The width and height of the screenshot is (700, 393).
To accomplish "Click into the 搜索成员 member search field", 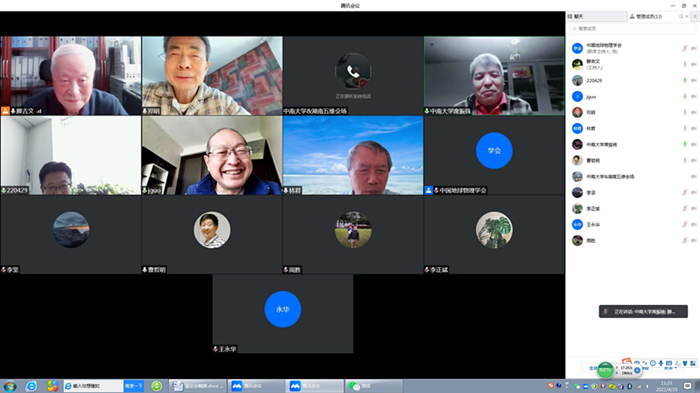I will point(632,29).
